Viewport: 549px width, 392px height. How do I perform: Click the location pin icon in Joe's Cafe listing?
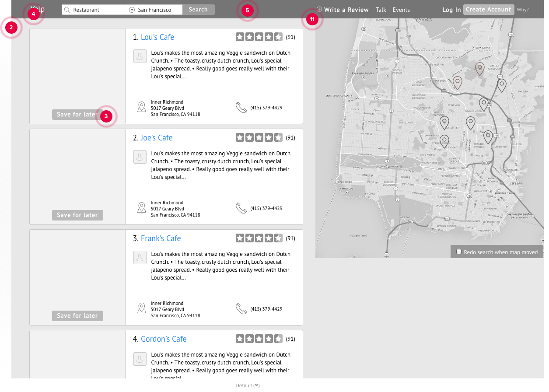tap(141, 208)
